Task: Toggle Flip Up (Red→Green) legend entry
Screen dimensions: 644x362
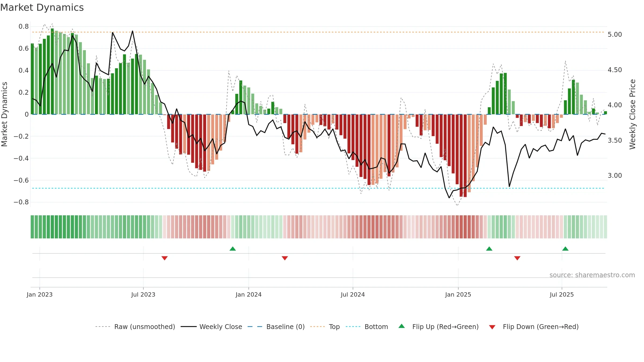Action: 438,327
